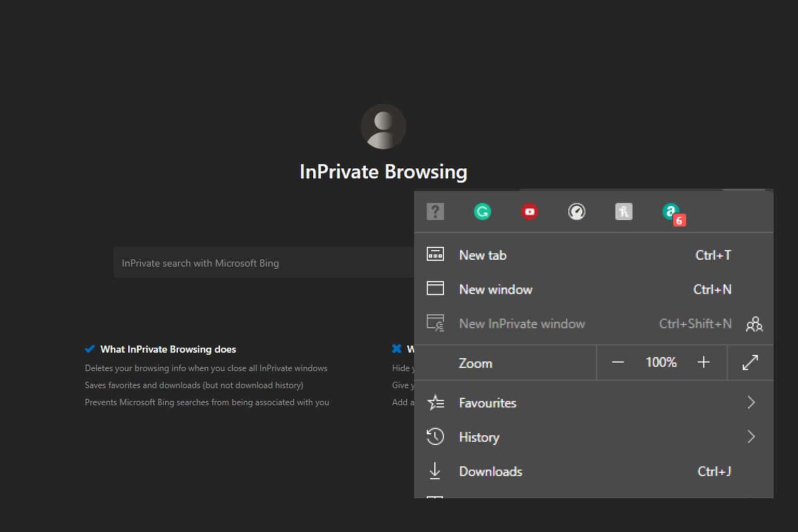This screenshot has height=532, width=798.
Task: Enter full screen with the zoom expand arrow
Action: [750, 363]
